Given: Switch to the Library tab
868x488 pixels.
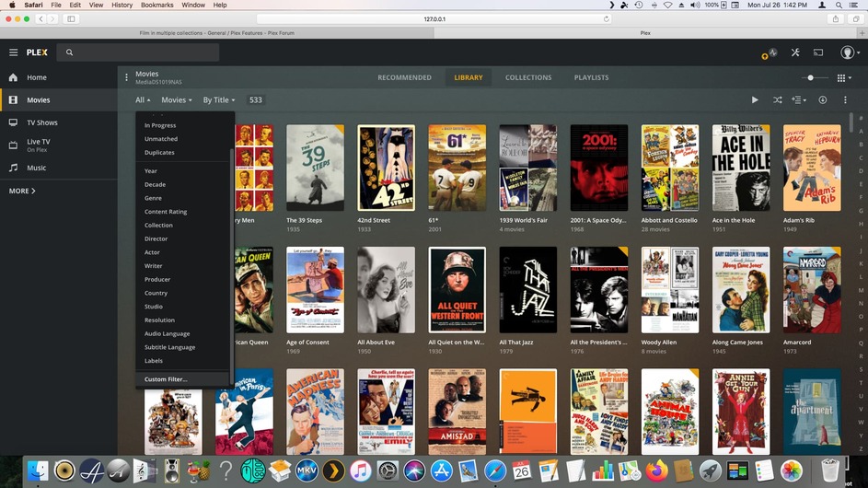Looking at the screenshot, I should click(x=469, y=77).
